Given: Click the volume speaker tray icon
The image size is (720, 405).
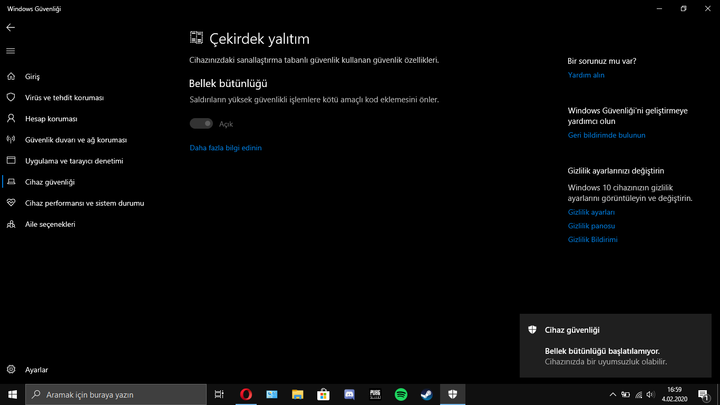Looking at the screenshot, I should click(650, 394).
